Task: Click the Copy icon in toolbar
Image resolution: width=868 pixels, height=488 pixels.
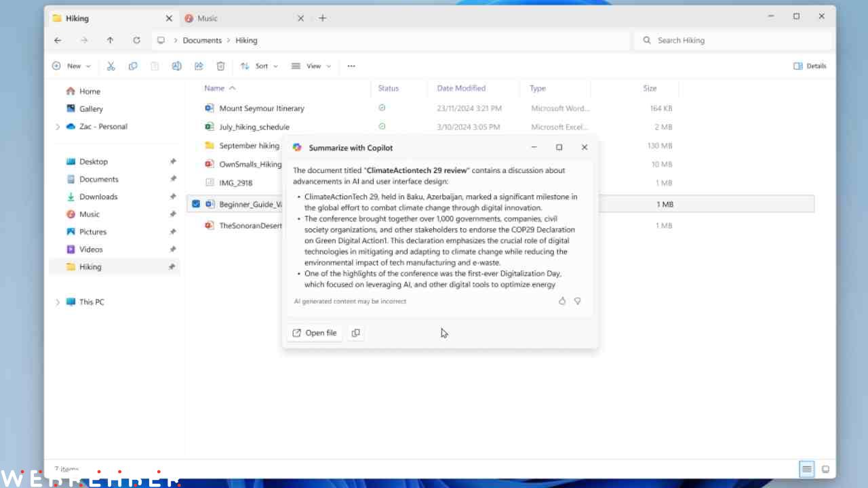Action: click(x=133, y=66)
